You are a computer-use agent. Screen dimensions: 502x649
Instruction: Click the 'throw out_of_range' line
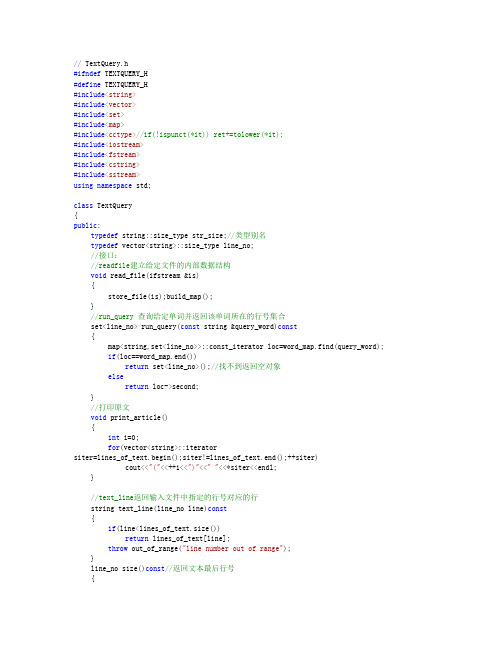click(x=199, y=548)
